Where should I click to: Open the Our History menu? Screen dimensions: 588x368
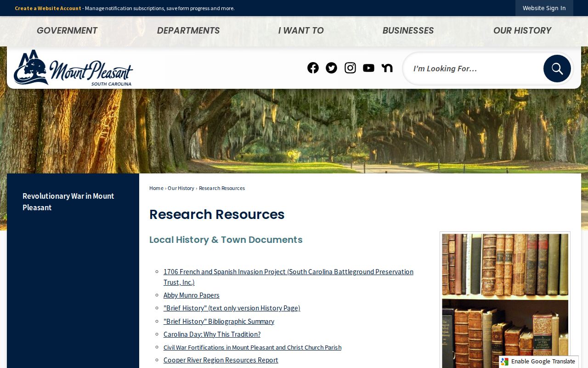point(522,30)
